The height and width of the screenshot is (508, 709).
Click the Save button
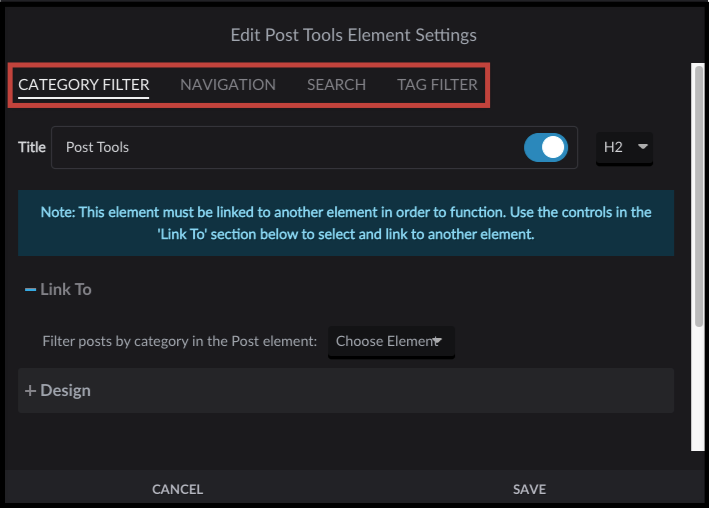coord(529,489)
